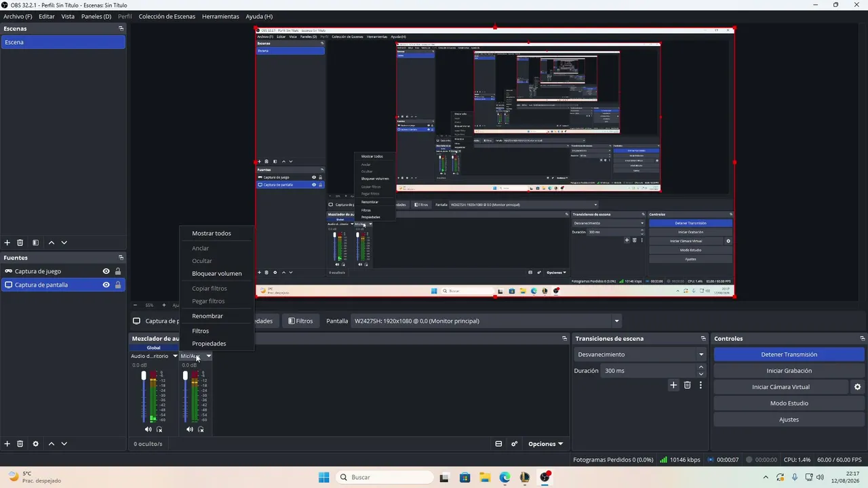Screen dimensions: 868x488
Task: Adjust Mic/Aux volume slider
Action: (185, 396)
